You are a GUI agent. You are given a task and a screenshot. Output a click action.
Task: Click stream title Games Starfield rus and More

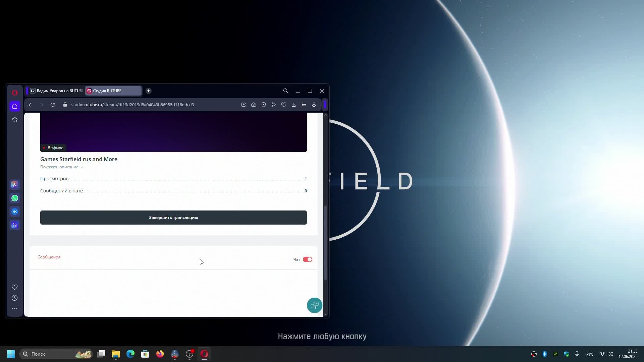pyautogui.click(x=79, y=159)
